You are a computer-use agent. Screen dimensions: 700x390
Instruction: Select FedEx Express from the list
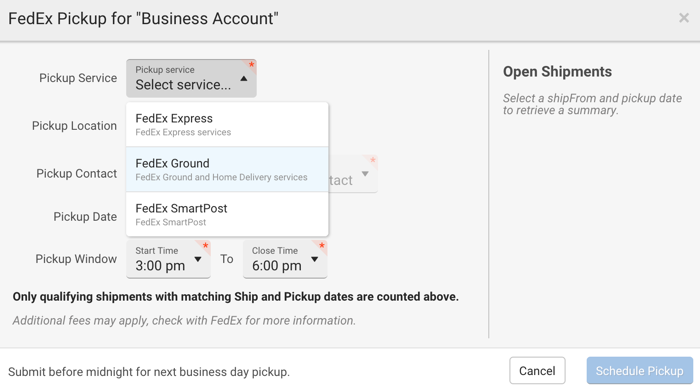tap(227, 124)
